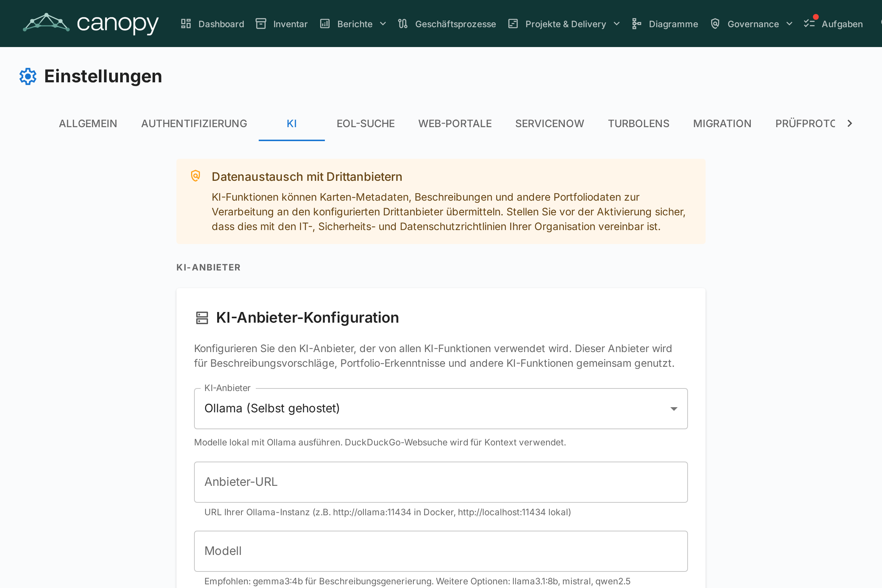Show more settings tabs with right arrow

850,123
